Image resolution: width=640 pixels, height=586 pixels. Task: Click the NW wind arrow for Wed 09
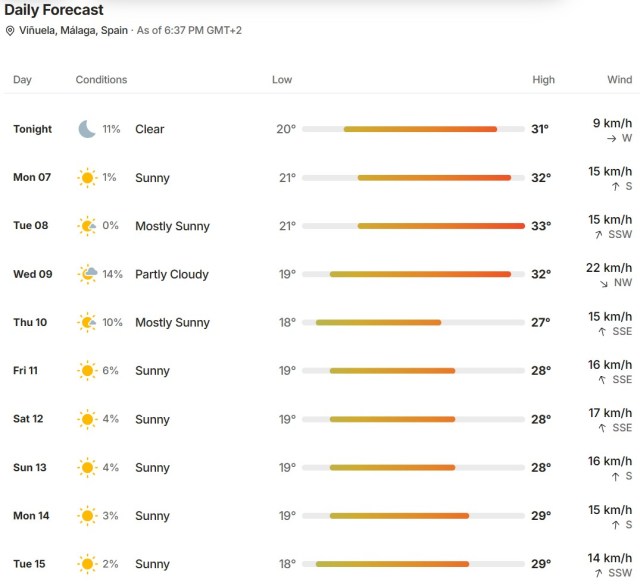tap(604, 284)
